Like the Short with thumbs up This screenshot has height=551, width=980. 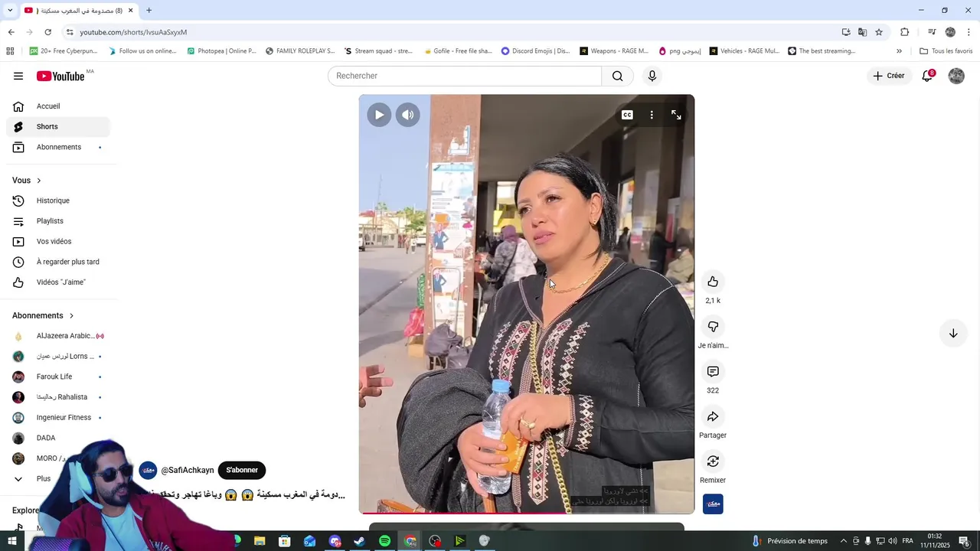pos(713,282)
